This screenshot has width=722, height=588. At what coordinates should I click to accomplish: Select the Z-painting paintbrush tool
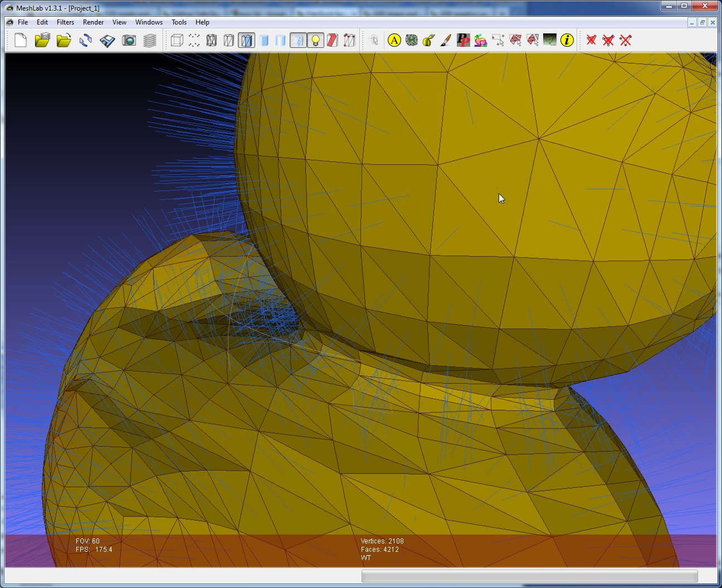(x=446, y=40)
